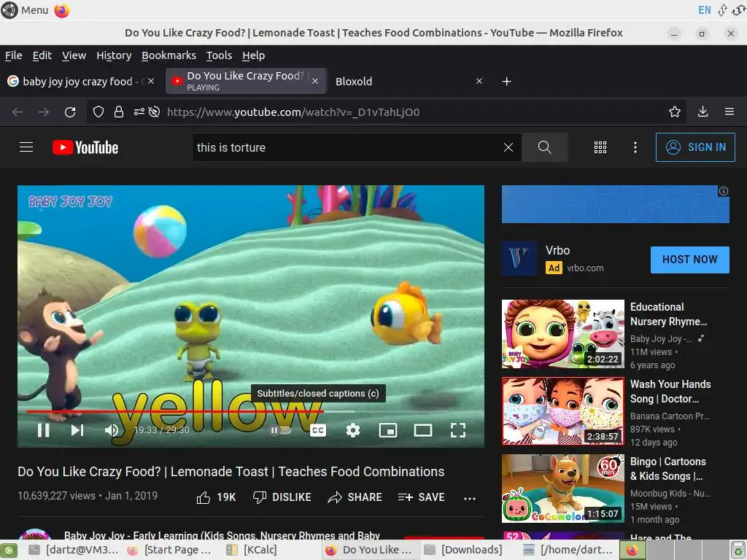Open the system Menu button
Image resolution: width=747 pixels, height=560 pixels.
(x=25, y=10)
